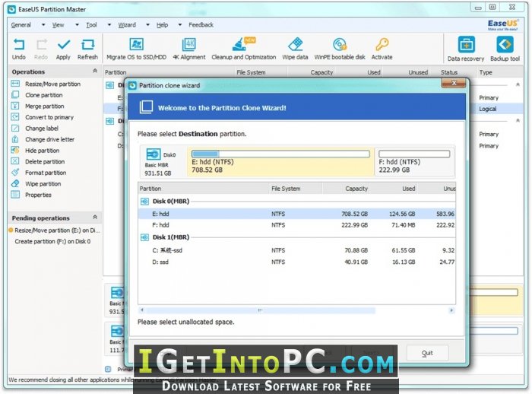Click the Disk0 icon in the wizard

click(x=153, y=154)
